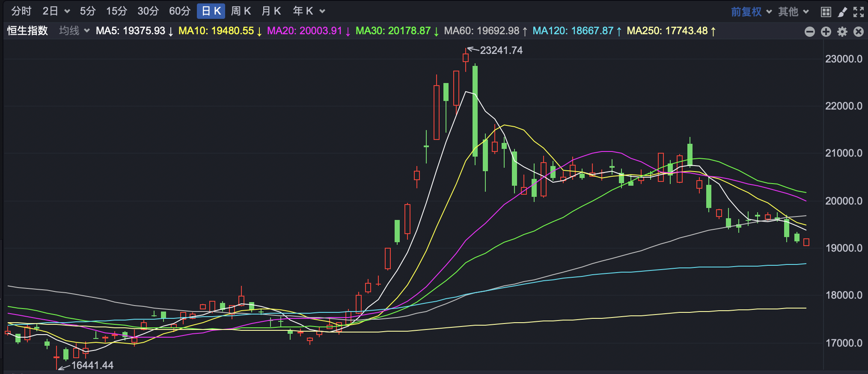The width and height of the screenshot is (868, 374).
Task: Click the 22000.0 price axis label
Action: point(844,106)
